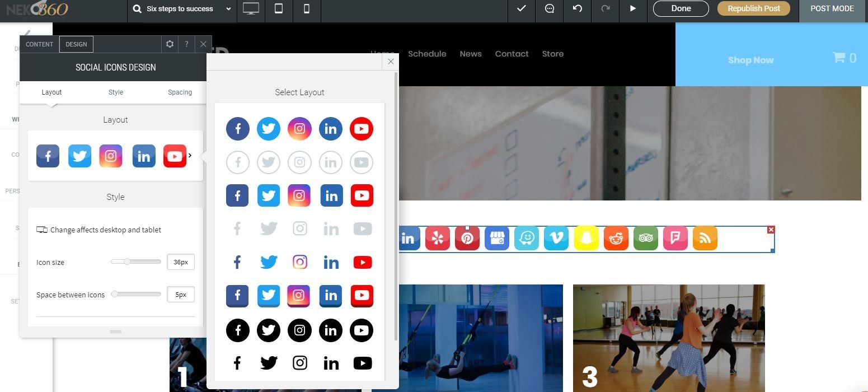Open the comments bubble icon

(x=550, y=8)
